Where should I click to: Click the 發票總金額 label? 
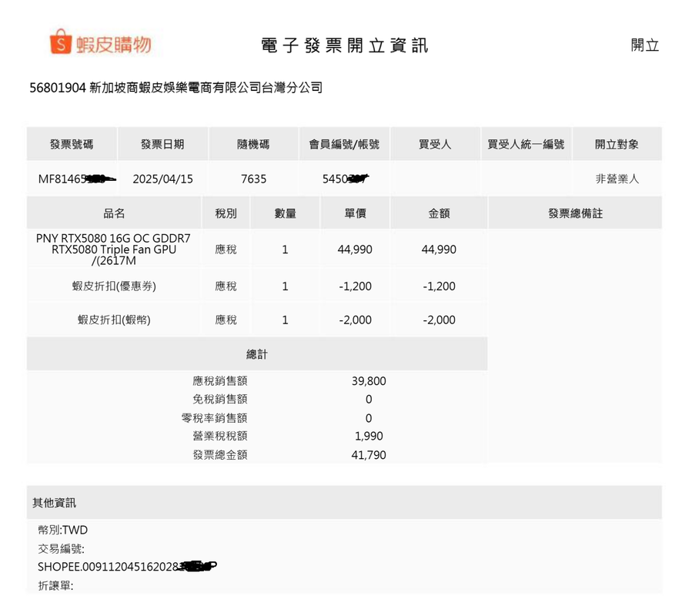[220, 455]
